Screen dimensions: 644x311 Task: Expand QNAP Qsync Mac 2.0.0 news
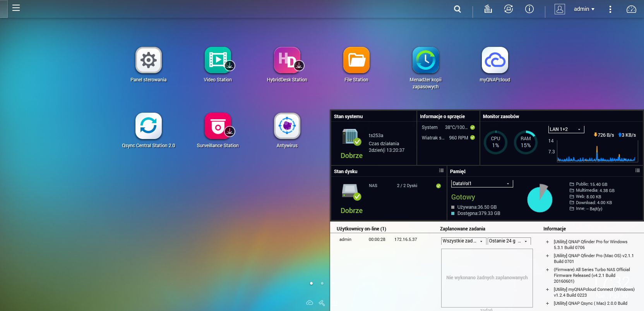coord(547,304)
